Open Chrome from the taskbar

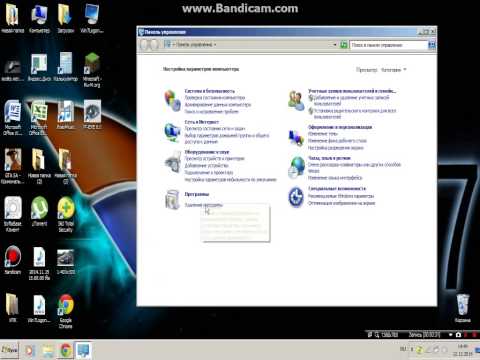point(66,350)
